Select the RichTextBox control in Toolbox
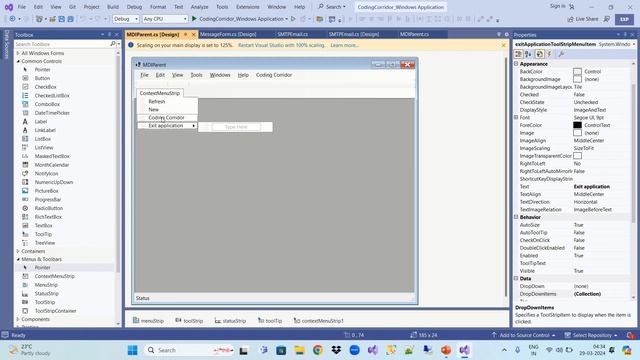This screenshot has width=640, height=360. pos(48,217)
